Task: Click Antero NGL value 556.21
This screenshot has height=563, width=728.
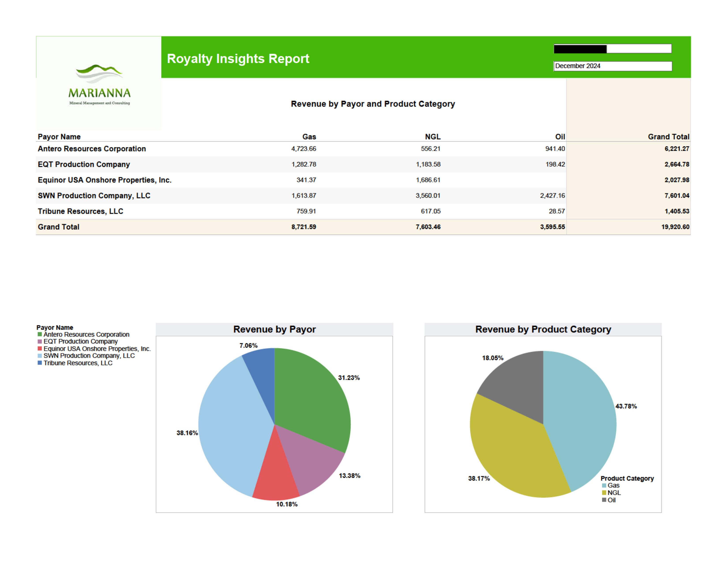Action: click(x=430, y=149)
